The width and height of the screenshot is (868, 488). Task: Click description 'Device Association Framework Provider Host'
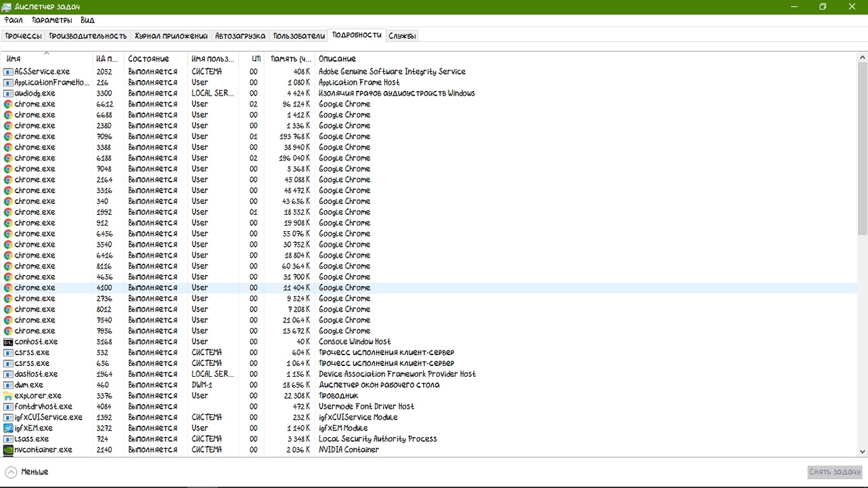point(397,374)
